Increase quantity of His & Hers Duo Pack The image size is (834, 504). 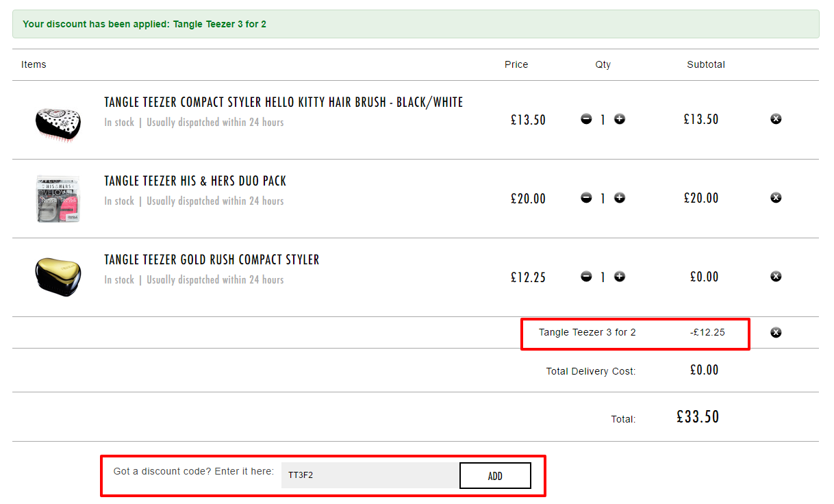pyautogui.click(x=620, y=198)
